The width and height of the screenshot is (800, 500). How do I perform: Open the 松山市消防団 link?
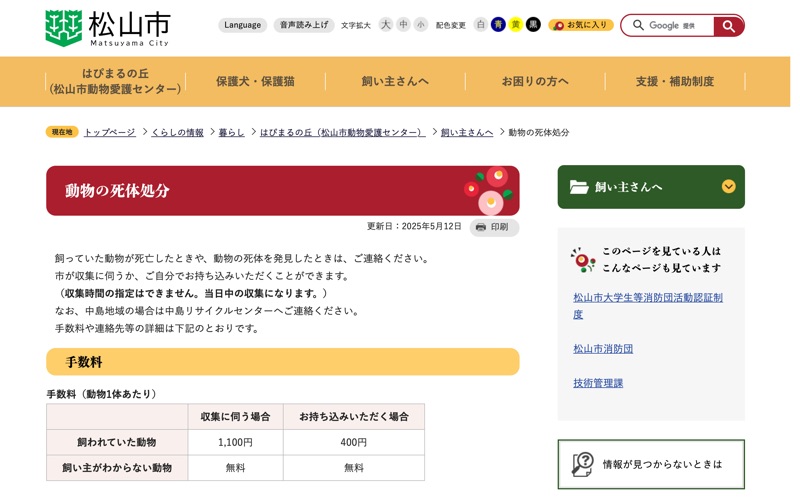pyautogui.click(x=603, y=348)
